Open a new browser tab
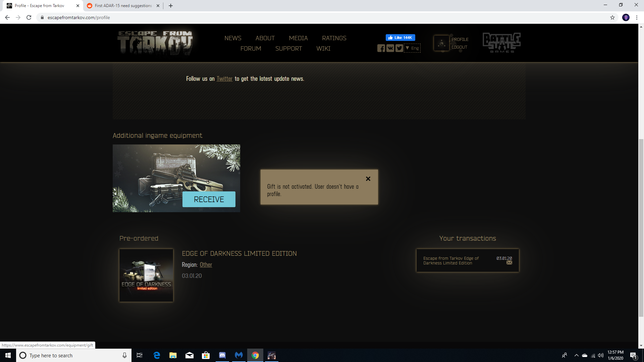 pos(171,6)
